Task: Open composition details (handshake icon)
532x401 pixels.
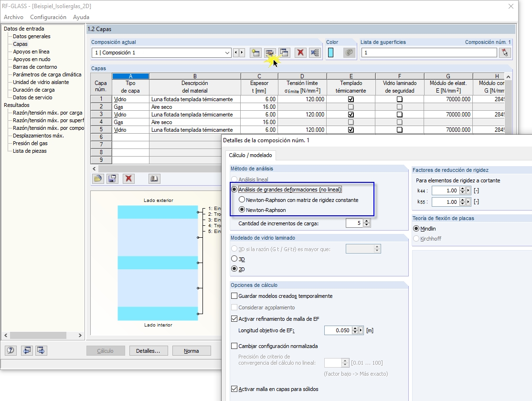Action: [270, 53]
